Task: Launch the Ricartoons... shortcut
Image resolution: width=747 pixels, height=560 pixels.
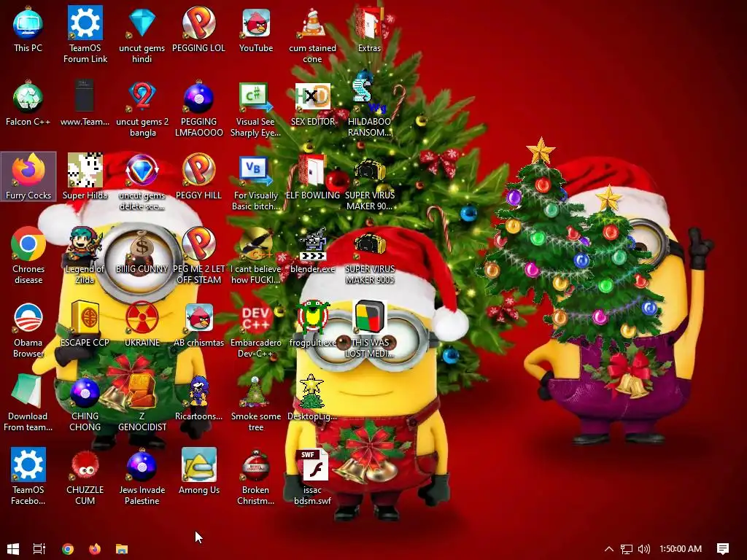Action: pos(198,397)
